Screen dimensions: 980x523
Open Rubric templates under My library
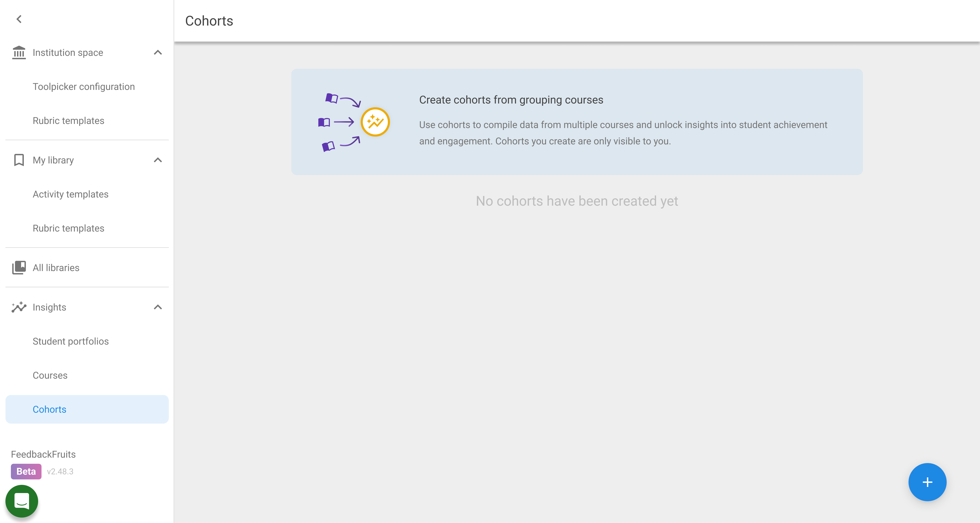click(87, 228)
